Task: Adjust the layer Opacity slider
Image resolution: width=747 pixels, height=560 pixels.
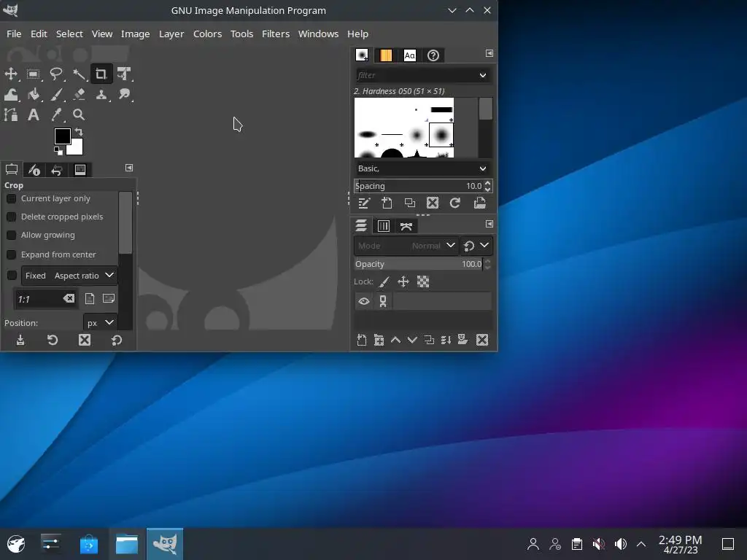Action: (419, 264)
